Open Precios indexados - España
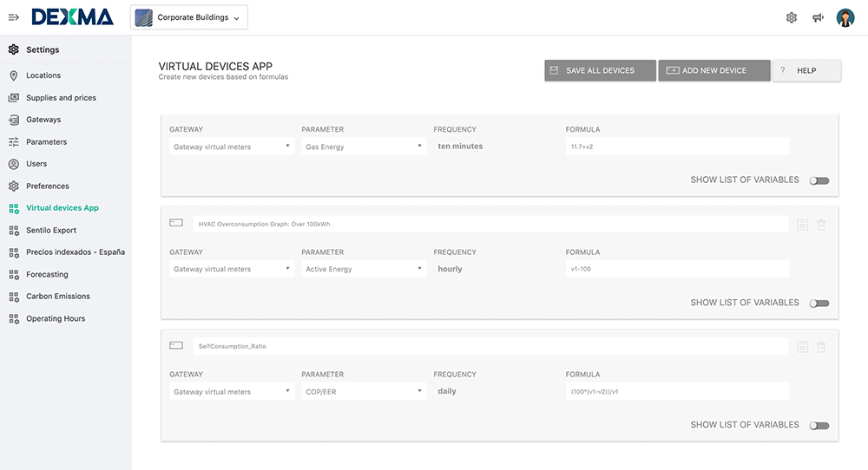The width and height of the screenshot is (868, 470). pyautogui.click(x=76, y=252)
